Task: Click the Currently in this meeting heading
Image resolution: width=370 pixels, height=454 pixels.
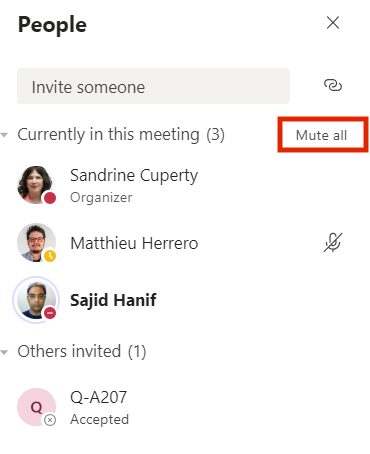Action: coord(121,135)
